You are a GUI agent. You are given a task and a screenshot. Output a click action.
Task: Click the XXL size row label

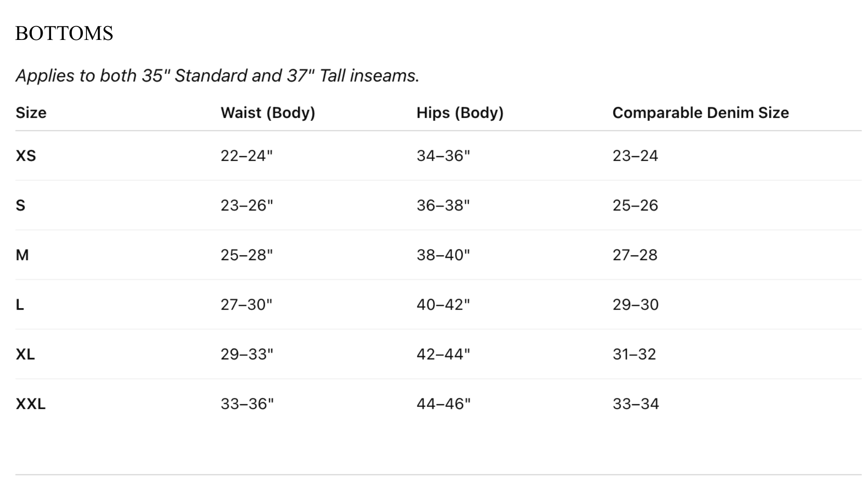tap(30, 404)
